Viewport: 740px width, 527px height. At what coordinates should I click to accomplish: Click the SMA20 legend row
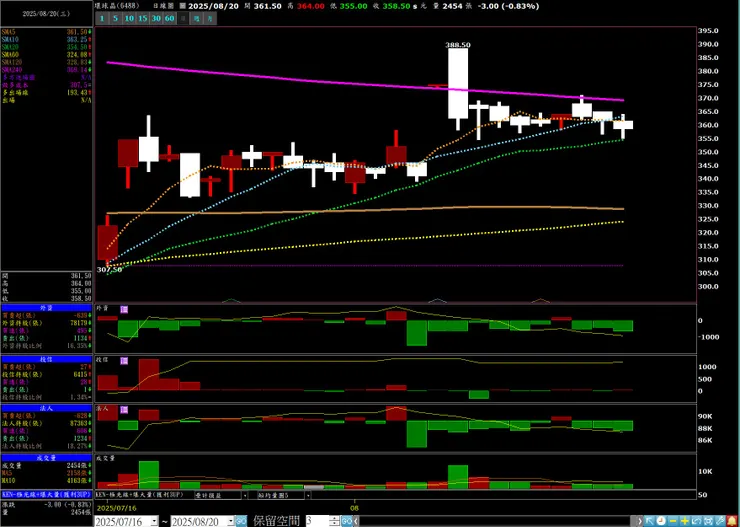pyautogui.click(x=46, y=47)
